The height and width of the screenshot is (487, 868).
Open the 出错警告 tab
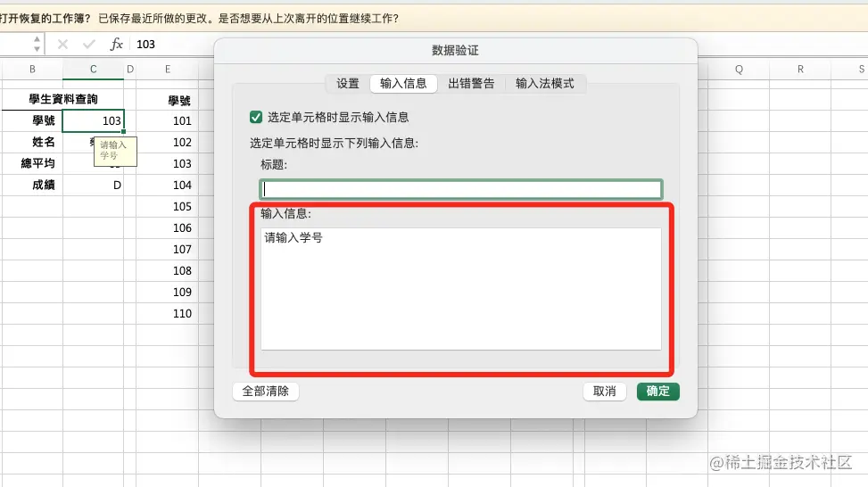tap(471, 84)
